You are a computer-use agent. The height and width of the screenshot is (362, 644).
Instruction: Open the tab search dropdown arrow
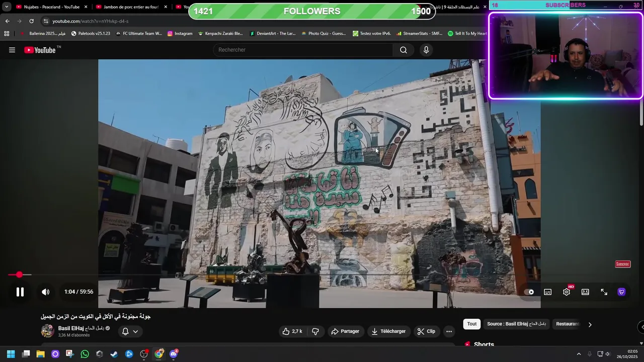coord(6,7)
